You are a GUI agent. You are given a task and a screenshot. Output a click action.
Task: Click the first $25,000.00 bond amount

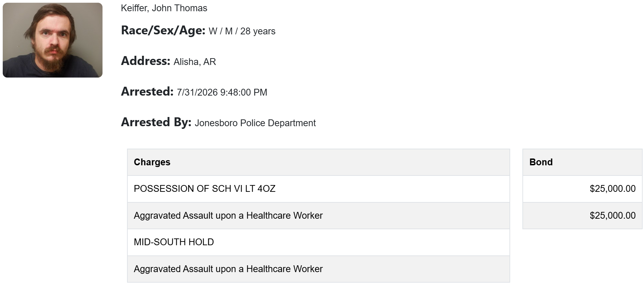pyautogui.click(x=613, y=189)
